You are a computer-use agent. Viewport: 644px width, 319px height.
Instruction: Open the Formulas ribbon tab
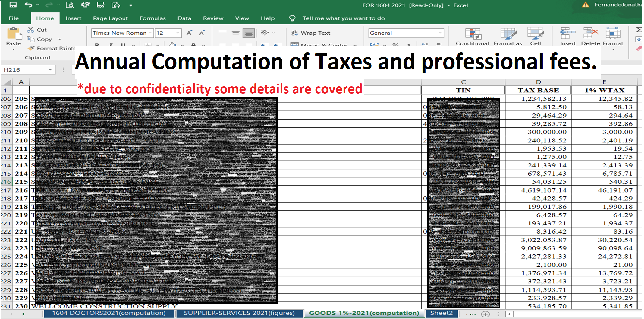click(152, 18)
